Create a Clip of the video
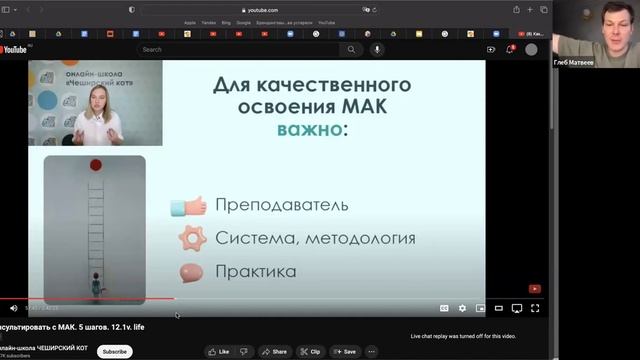 click(x=310, y=351)
